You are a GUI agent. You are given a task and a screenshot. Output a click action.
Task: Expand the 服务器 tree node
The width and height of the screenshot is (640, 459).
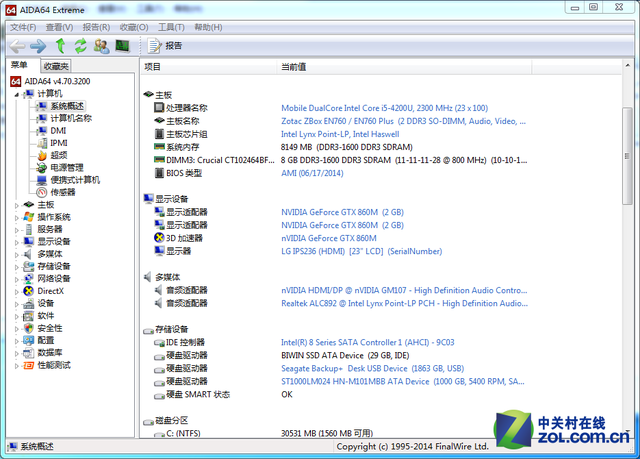(17, 230)
